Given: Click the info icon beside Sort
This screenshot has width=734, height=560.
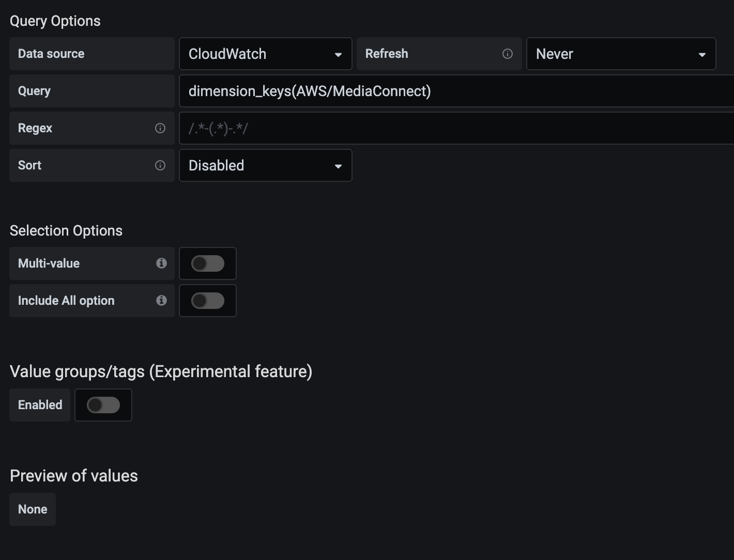Looking at the screenshot, I should (x=160, y=165).
